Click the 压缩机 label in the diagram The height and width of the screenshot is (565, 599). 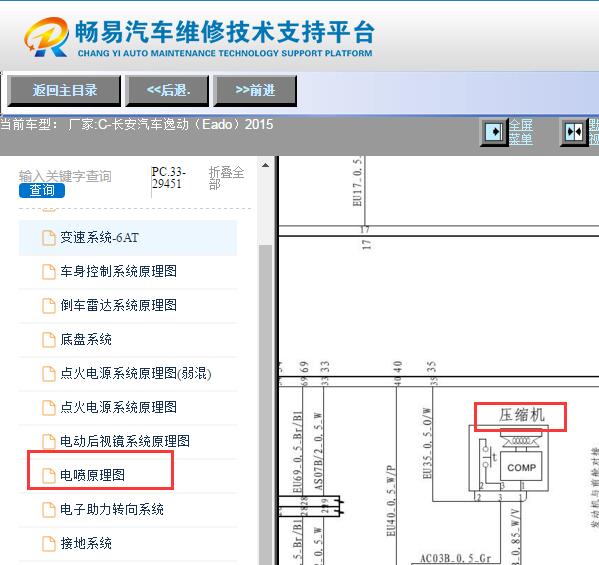click(x=521, y=415)
